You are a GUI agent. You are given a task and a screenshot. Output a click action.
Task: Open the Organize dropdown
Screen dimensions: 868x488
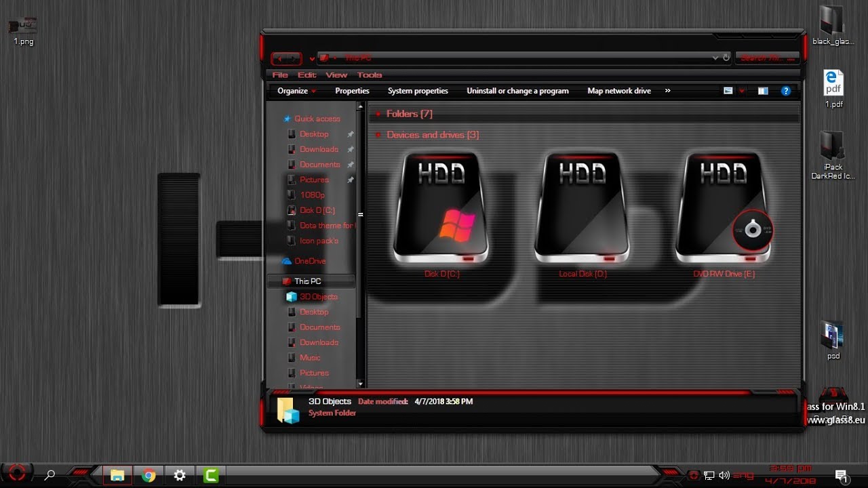294,90
